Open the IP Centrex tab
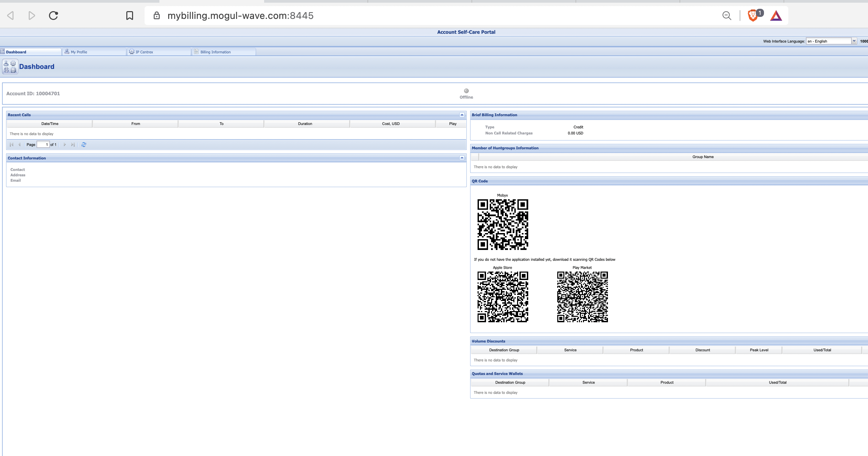The width and height of the screenshot is (868, 456). click(x=159, y=52)
